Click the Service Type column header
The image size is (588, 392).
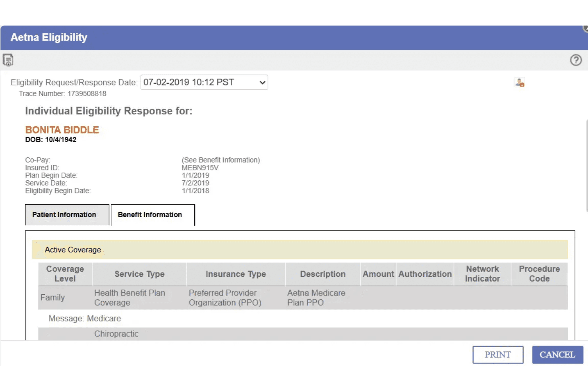139,274
